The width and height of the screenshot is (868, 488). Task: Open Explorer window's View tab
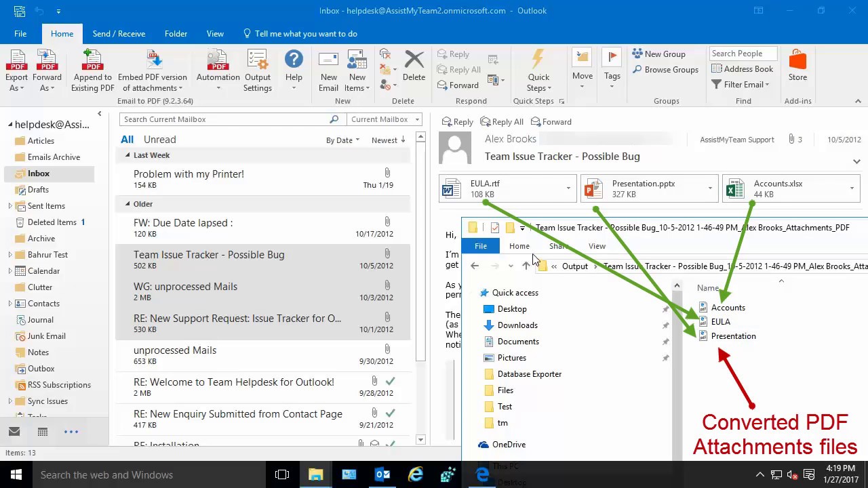pos(597,246)
